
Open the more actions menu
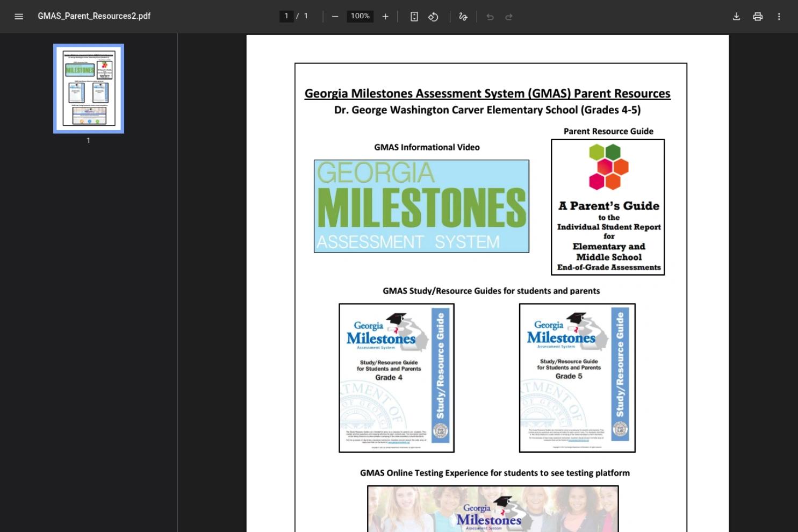(x=779, y=17)
